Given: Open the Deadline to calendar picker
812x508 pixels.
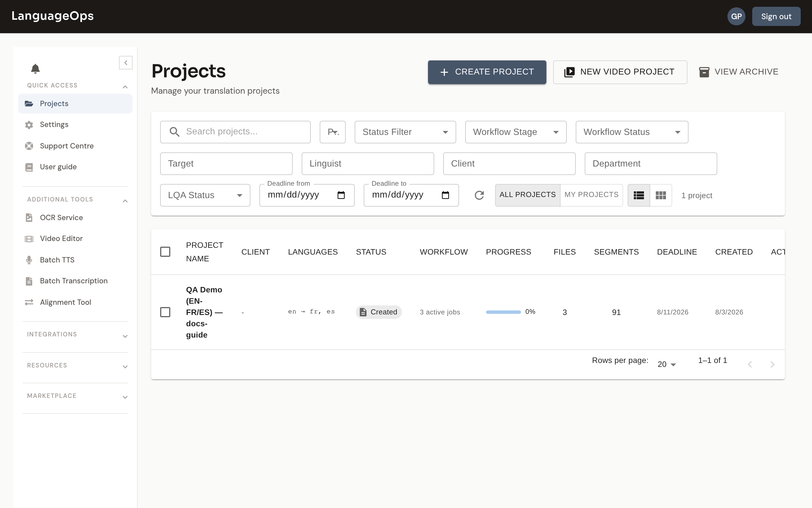Looking at the screenshot, I should [445, 195].
